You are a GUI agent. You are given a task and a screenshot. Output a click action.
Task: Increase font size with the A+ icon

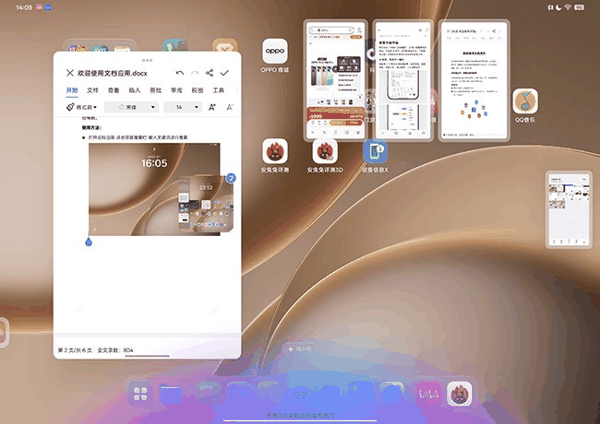pos(213,107)
